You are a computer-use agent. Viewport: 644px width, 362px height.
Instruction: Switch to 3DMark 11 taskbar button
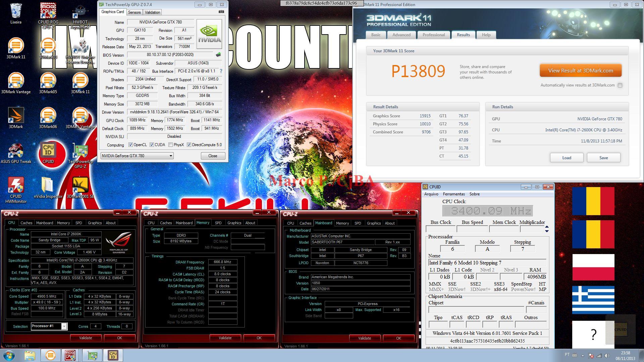click(x=51, y=355)
